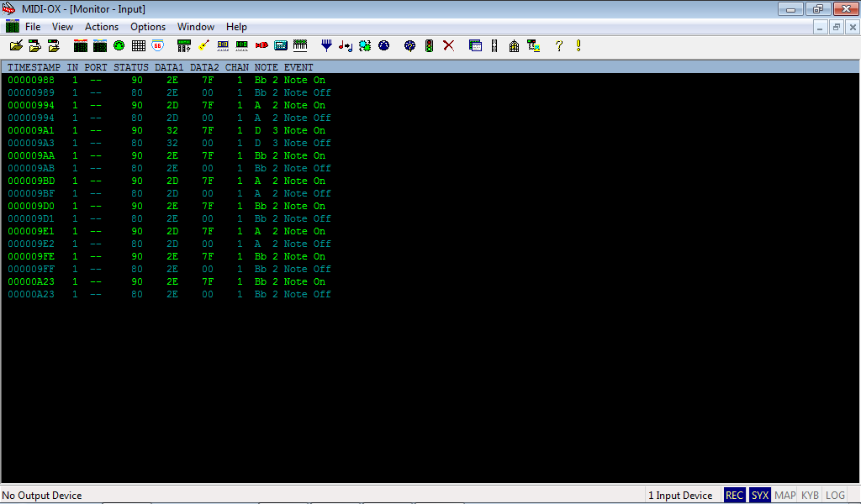
Task: Click the STATUS column header
Action: tap(131, 67)
